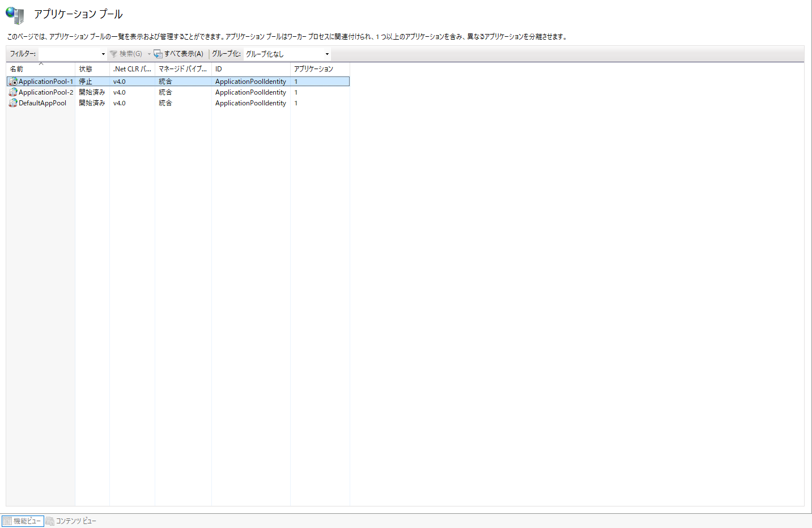Click the 検索(G) search button
Viewport: 812px width, 528px height.
(126, 54)
